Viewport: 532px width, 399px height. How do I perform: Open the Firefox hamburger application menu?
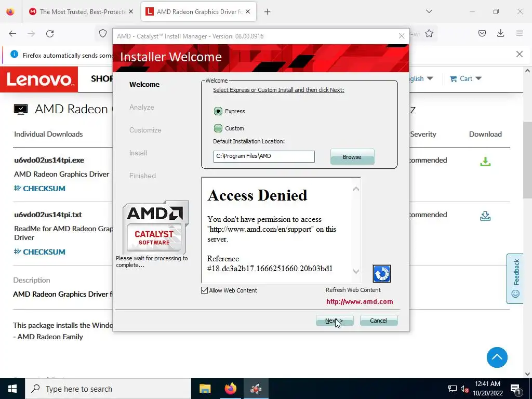click(x=520, y=33)
